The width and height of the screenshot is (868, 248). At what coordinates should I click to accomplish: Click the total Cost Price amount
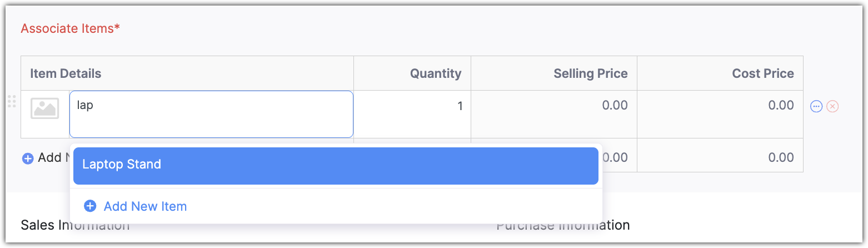[781, 157]
